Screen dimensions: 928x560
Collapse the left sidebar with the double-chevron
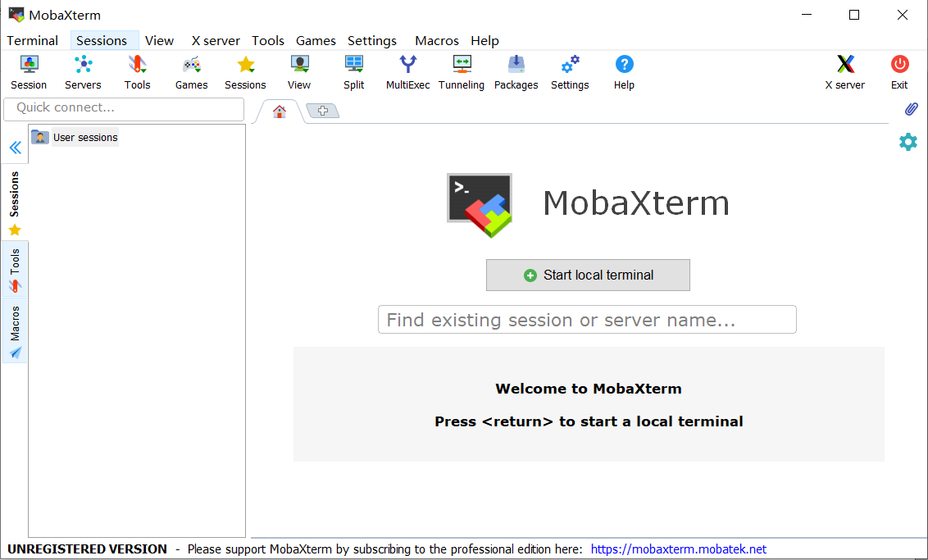pos(15,148)
